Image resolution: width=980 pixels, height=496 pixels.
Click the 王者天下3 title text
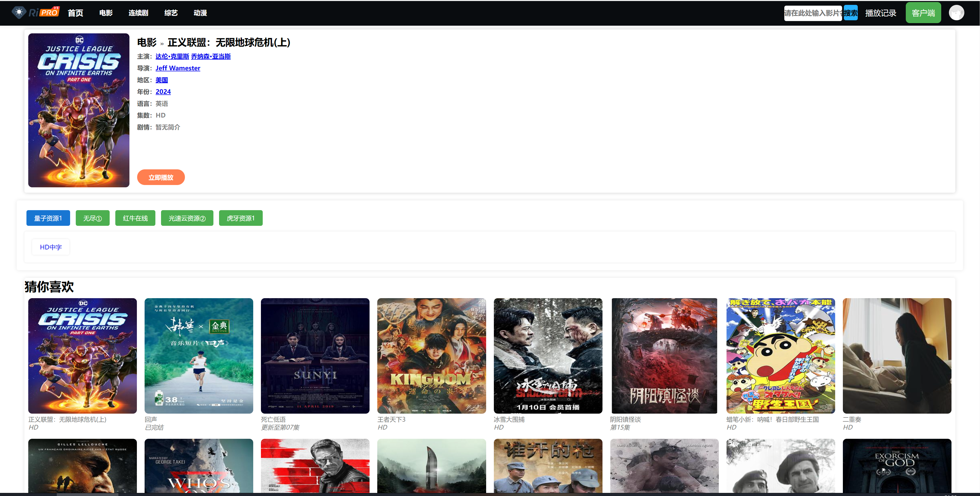tap(391, 419)
